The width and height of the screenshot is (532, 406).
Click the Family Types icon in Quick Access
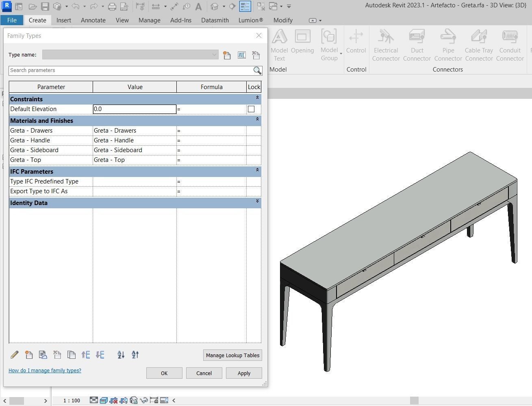pos(245,7)
